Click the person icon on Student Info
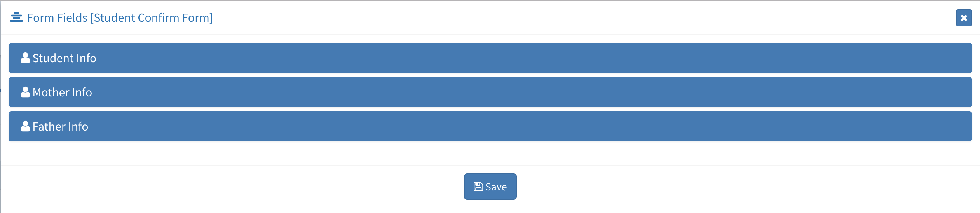 [x=25, y=58]
